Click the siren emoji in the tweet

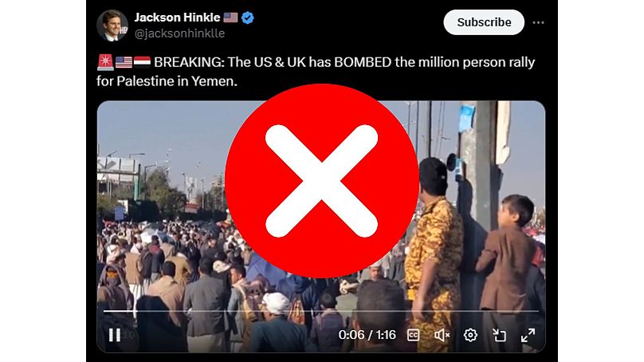[105, 62]
